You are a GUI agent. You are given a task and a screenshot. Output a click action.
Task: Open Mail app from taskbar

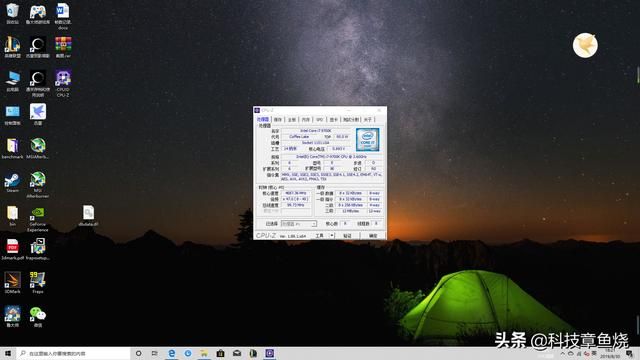237,353
